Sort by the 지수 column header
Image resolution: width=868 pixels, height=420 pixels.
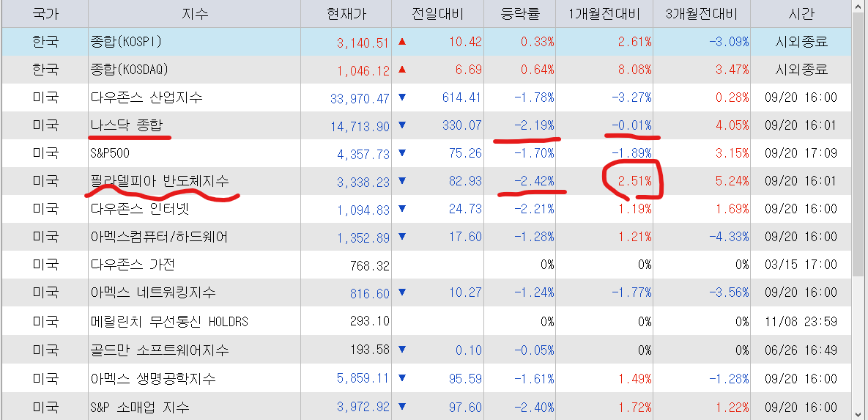pyautogui.click(x=194, y=14)
